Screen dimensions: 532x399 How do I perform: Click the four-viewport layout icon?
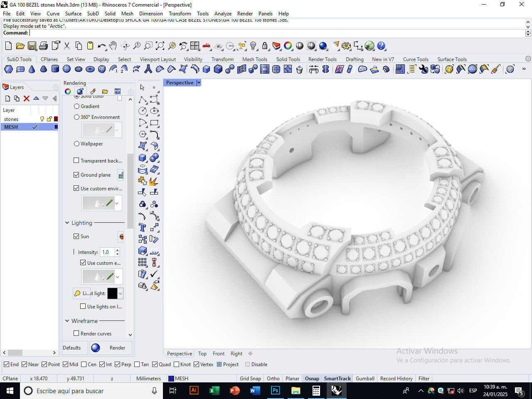(195, 46)
